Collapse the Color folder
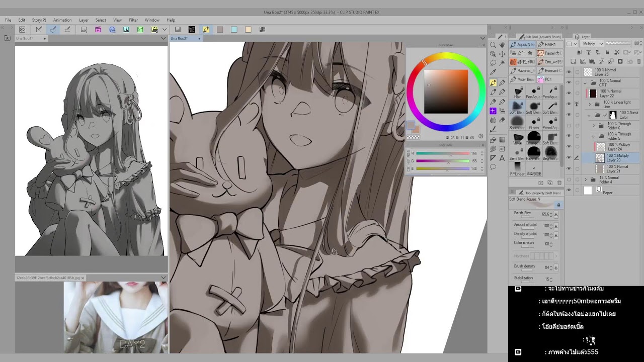The image size is (644, 362). click(590, 115)
